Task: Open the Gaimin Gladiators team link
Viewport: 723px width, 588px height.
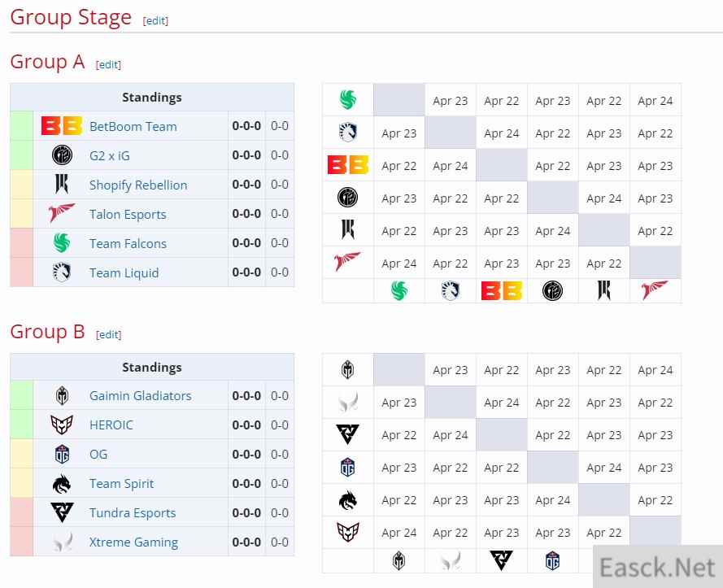Action: point(140,396)
